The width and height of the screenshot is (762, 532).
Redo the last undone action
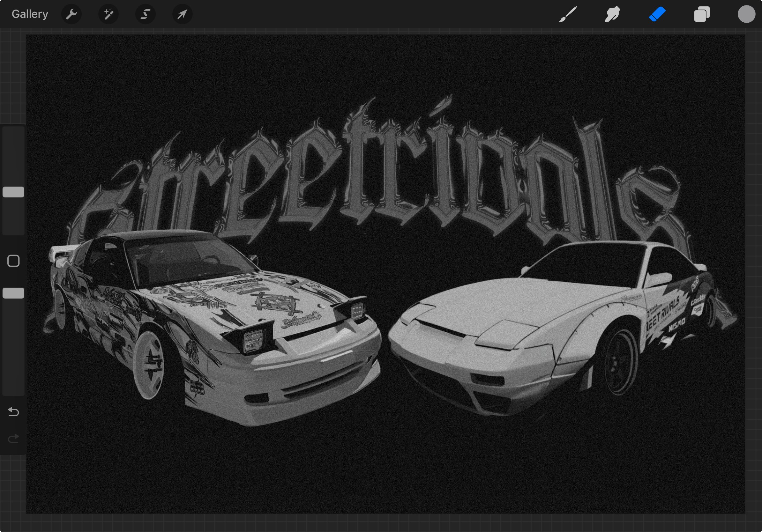(x=13, y=439)
